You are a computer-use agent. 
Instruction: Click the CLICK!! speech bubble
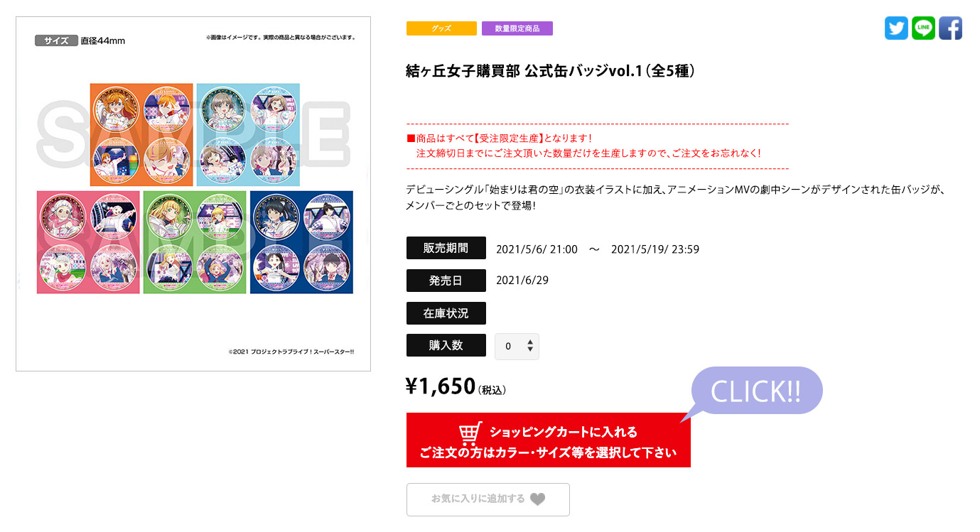point(755,391)
